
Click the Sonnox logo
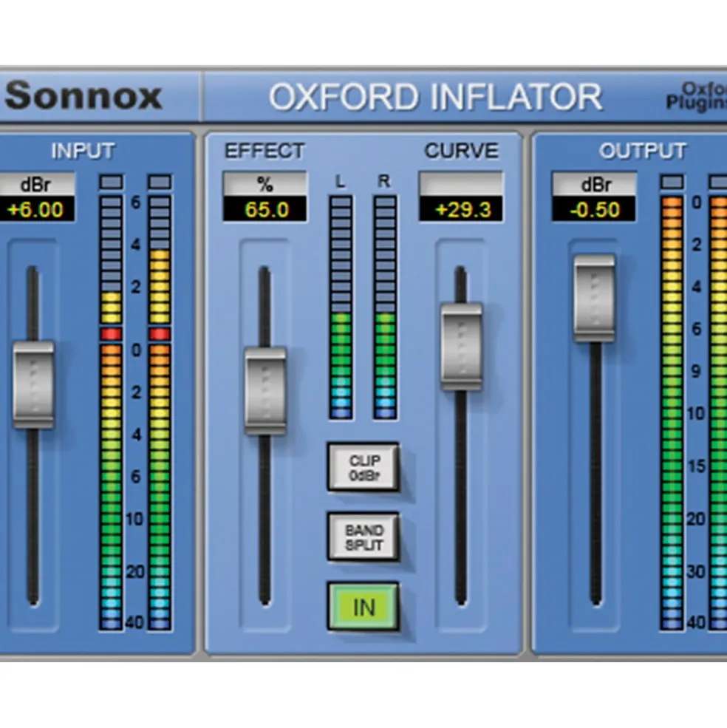pos(83,95)
